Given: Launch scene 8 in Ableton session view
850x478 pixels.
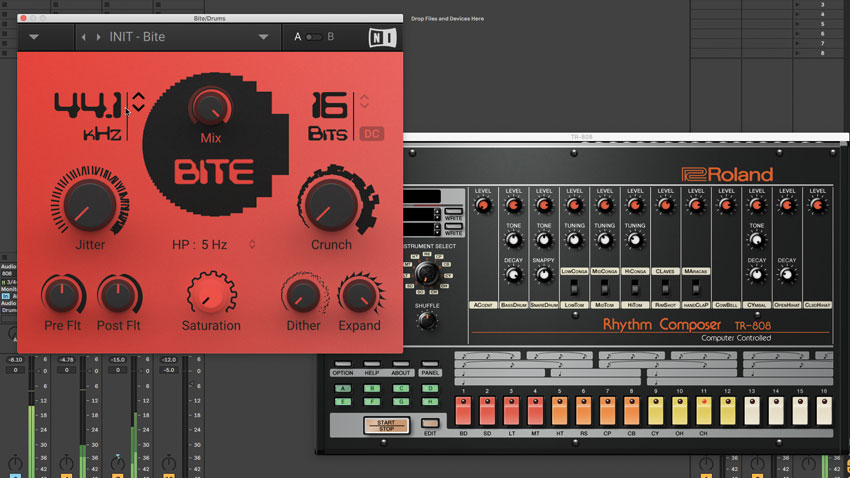Looking at the screenshot, I should [x=797, y=53].
